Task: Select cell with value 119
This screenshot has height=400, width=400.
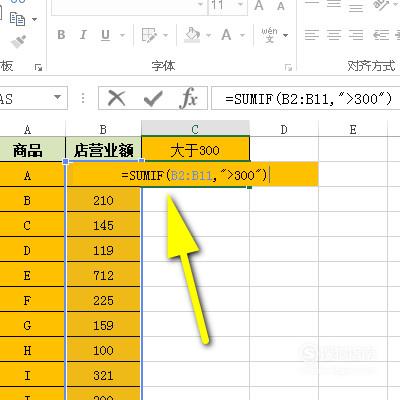Action: pos(103,250)
